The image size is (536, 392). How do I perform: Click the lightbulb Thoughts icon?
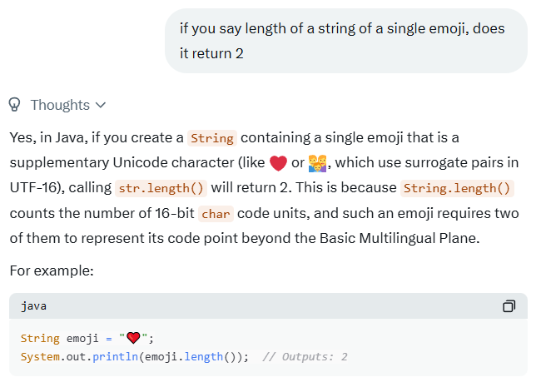pos(14,105)
